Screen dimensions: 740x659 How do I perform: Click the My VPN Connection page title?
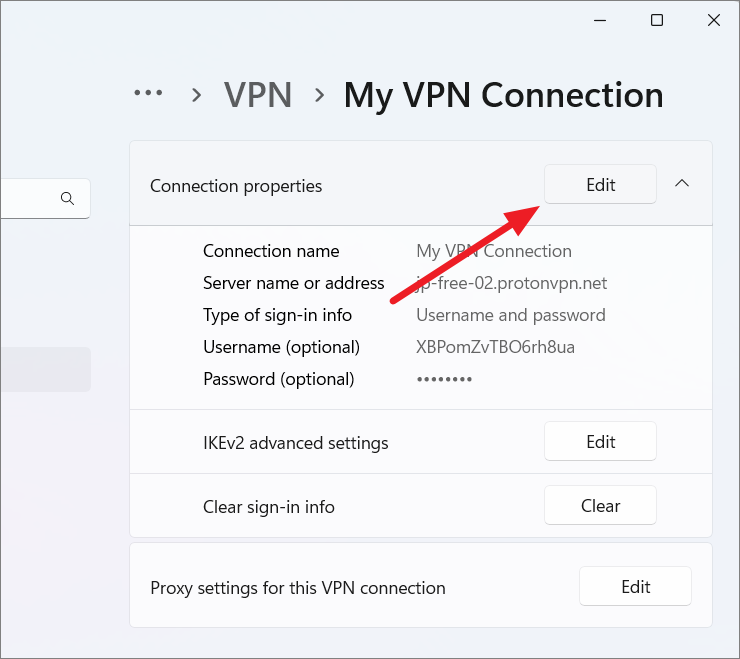pos(504,95)
